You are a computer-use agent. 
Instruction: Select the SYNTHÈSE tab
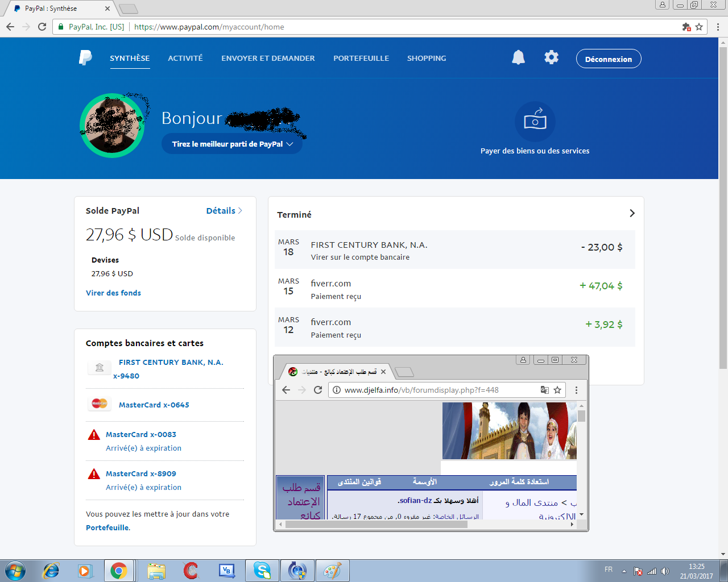[x=130, y=58]
